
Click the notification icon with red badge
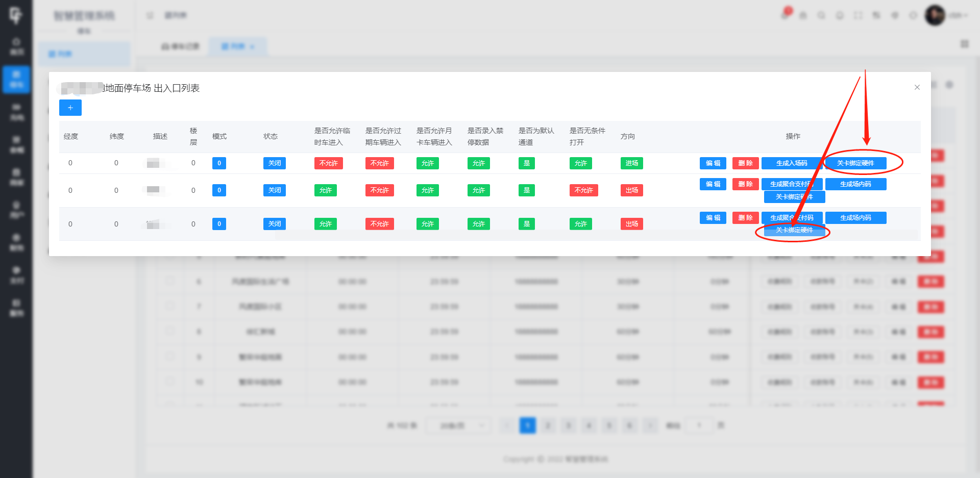click(786, 15)
